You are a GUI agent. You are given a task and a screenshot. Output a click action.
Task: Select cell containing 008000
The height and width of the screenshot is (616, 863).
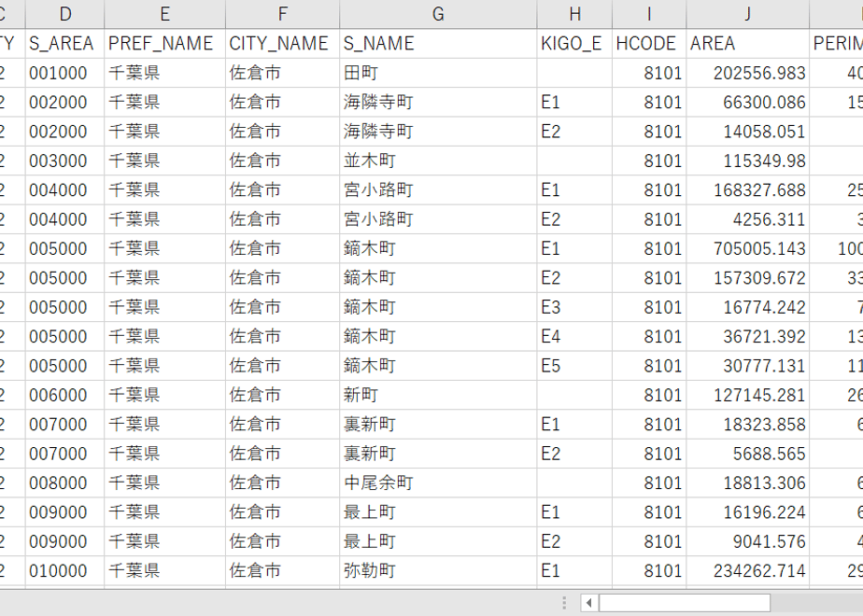tap(65, 483)
